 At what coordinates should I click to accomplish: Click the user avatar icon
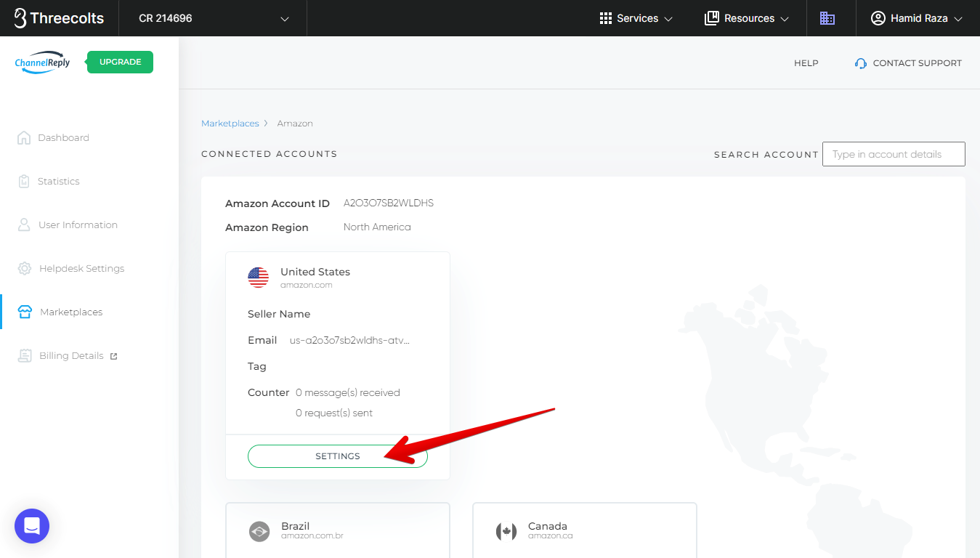878,18
